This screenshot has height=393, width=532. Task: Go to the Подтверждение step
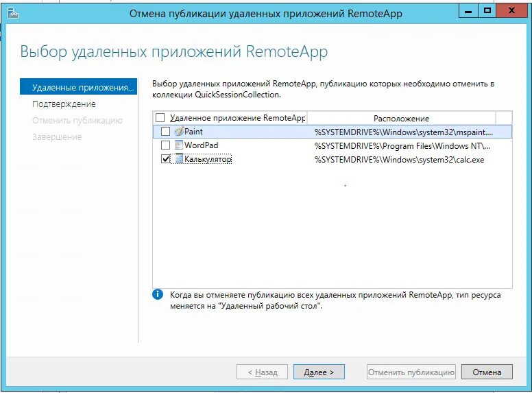click(x=64, y=104)
